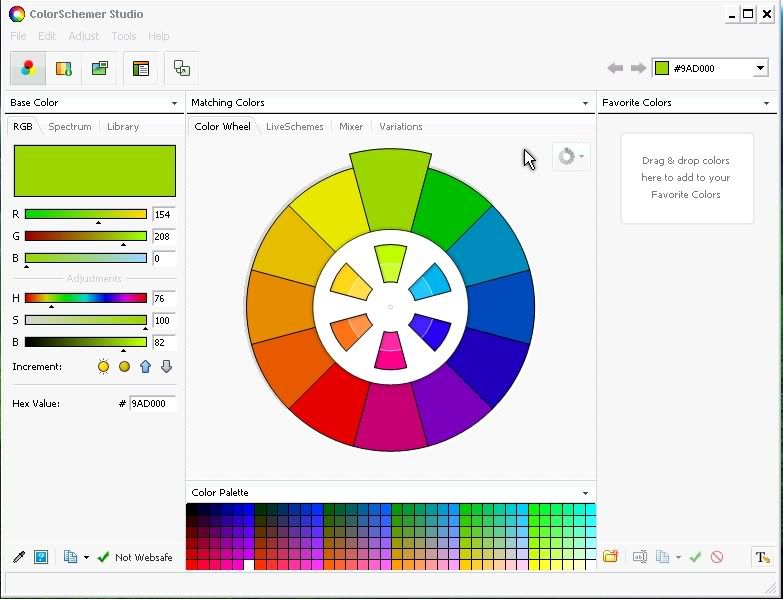
Task: Open the text contrast analyzer icon
Action: [763, 557]
